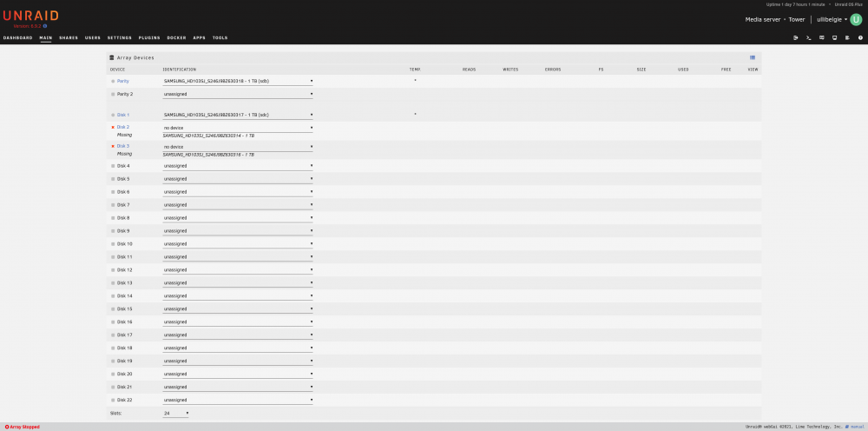The width and height of the screenshot is (868, 431).
Task: Open the Parity 2 unassigned dropdown
Action: [x=238, y=94]
